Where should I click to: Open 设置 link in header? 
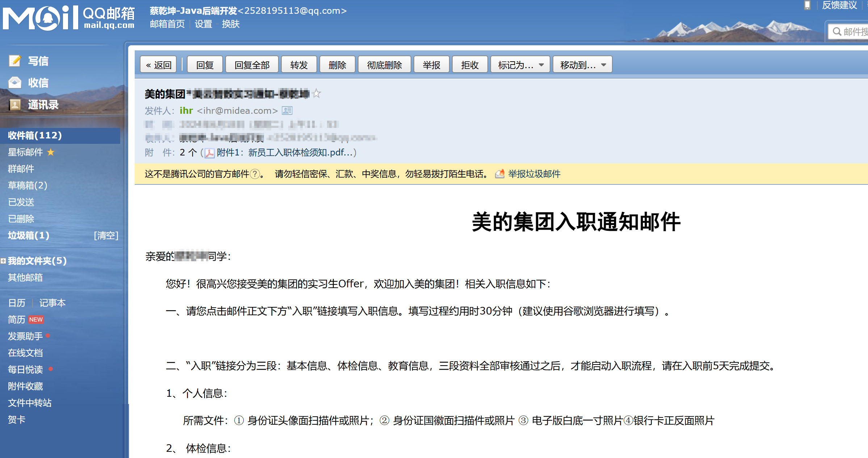204,24
